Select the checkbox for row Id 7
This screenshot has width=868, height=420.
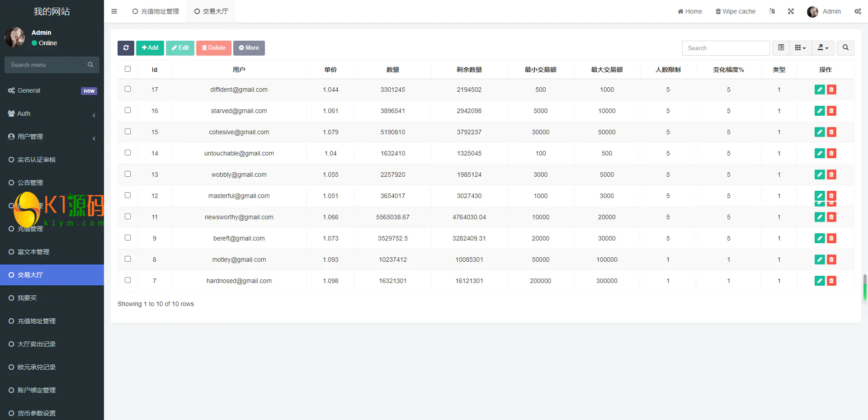(x=128, y=280)
